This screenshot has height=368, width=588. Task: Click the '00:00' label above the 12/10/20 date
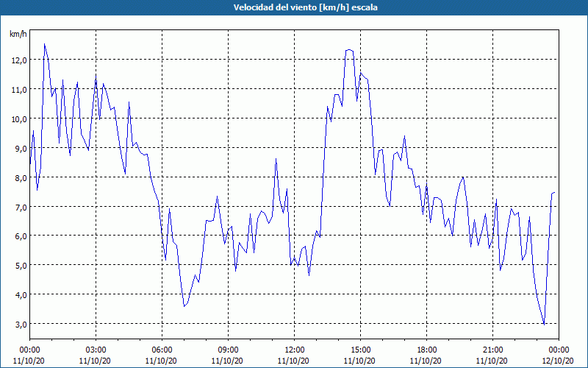coord(559,350)
